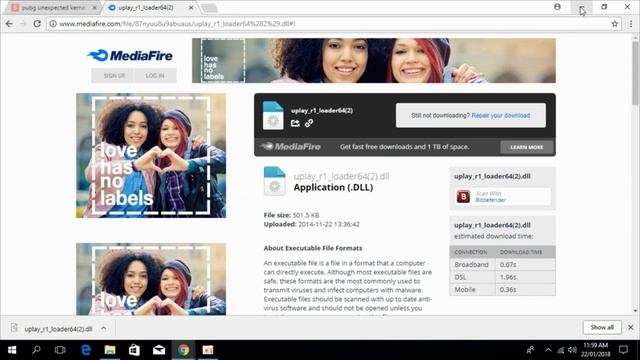640x360 pixels.
Task: Click the lower love has no labels ad
Action: pyautogui.click(x=151, y=279)
